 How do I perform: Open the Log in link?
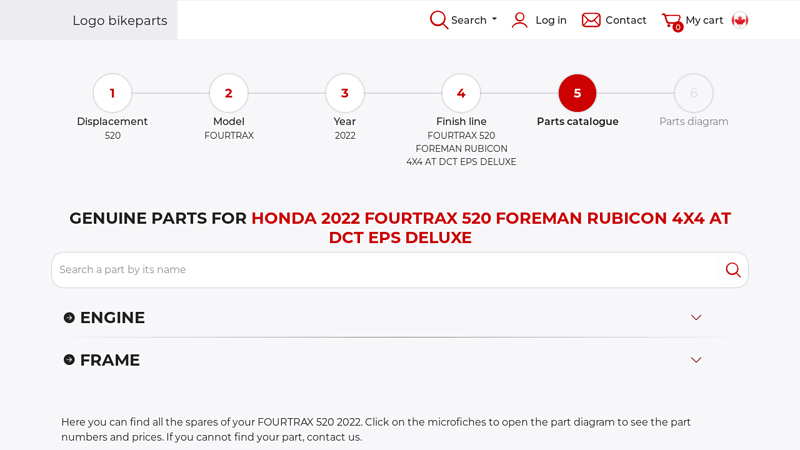coord(551,20)
